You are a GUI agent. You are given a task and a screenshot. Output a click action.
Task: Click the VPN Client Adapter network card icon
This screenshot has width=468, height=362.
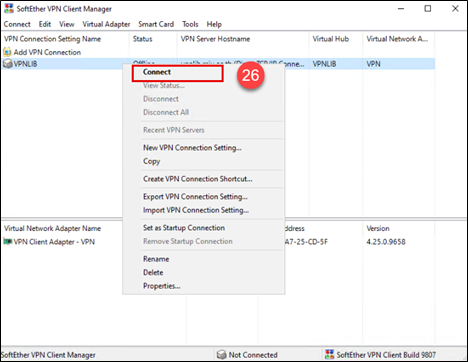[8, 241]
